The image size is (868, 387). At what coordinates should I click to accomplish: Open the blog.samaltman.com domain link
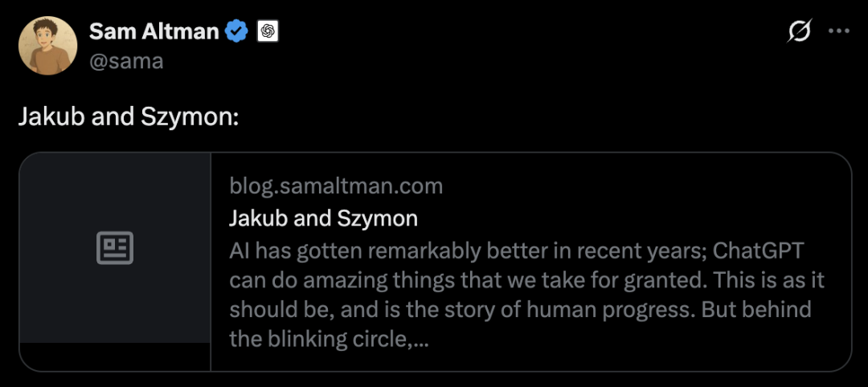pos(336,187)
